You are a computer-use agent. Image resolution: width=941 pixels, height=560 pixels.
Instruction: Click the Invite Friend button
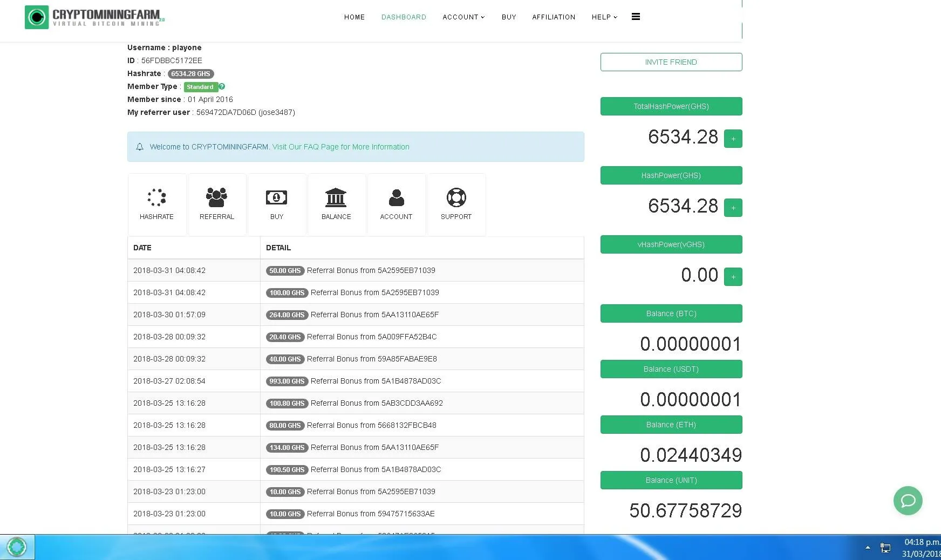pyautogui.click(x=671, y=62)
